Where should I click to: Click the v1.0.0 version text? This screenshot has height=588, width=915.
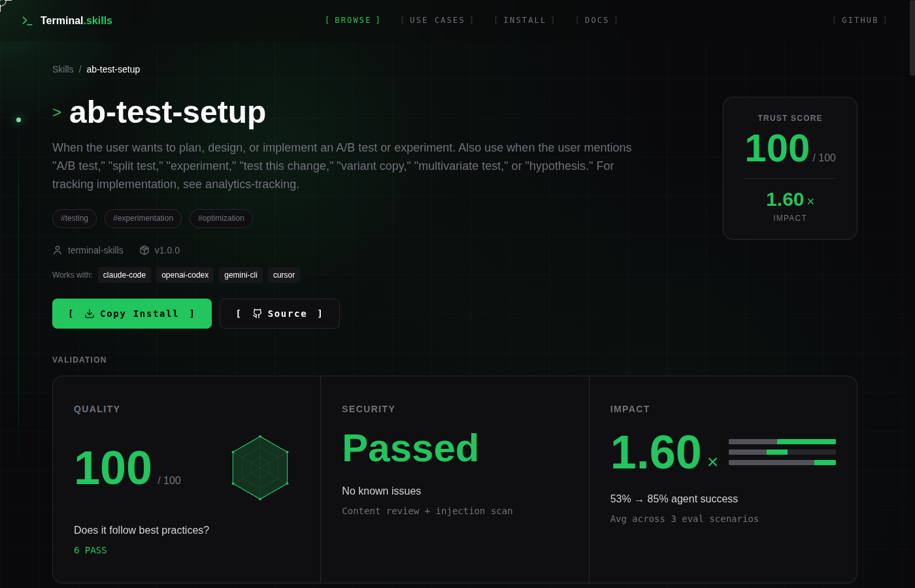pos(167,250)
